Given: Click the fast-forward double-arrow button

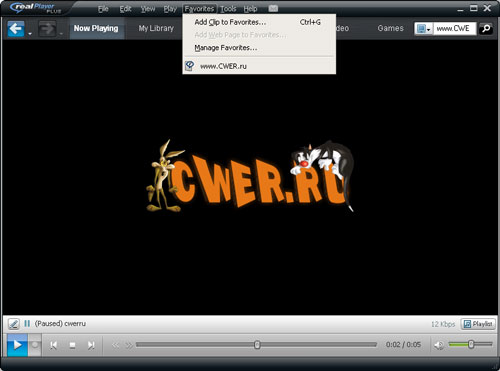Looking at the screenshot, I should point(129,345).
